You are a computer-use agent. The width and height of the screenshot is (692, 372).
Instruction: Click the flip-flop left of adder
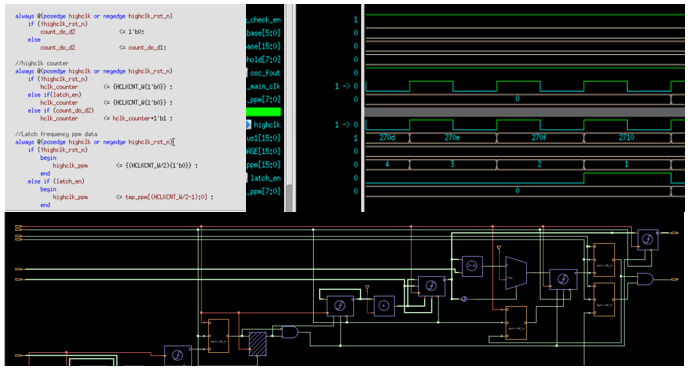(340, 306)
